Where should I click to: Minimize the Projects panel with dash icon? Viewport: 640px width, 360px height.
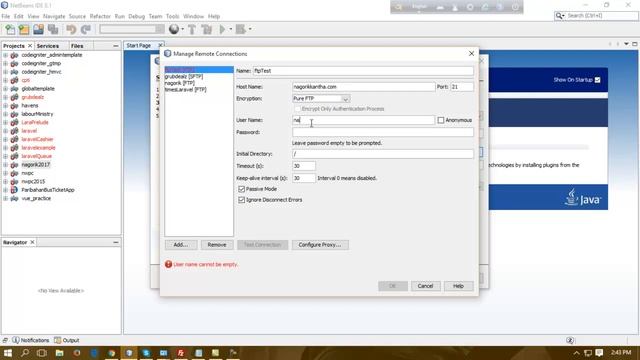tap(116, 46)
